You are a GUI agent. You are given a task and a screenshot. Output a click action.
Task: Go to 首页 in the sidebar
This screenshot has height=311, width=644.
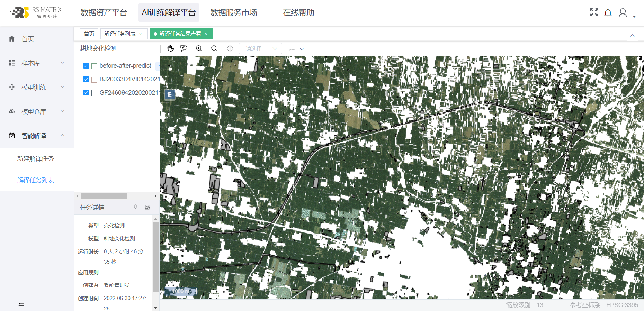[x=28, y=39]
